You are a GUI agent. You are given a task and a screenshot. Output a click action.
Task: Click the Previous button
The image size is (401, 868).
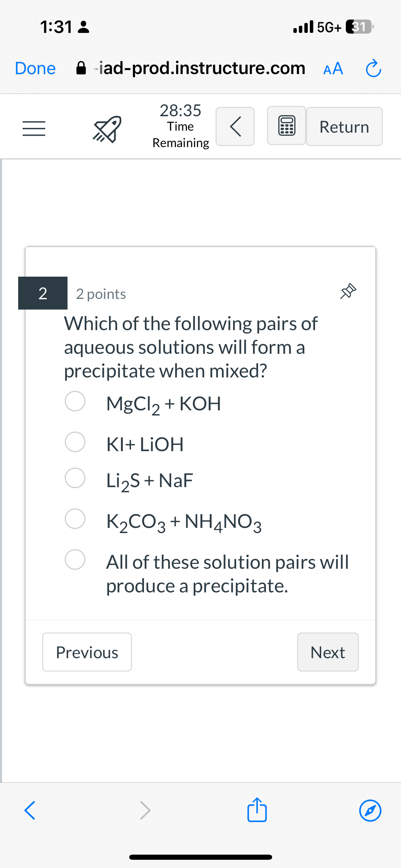86,652
